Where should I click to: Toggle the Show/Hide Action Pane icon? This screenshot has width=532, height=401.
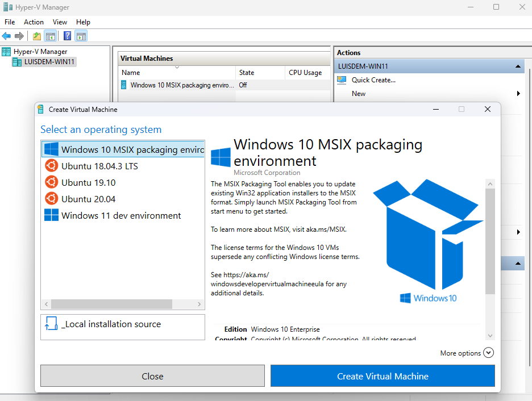tap(81, 36)
